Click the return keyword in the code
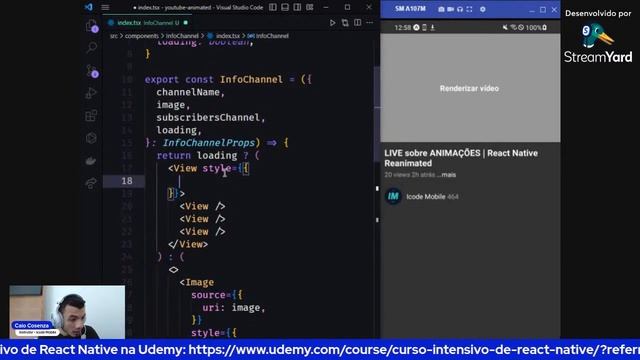 click(x=173, y=156)
